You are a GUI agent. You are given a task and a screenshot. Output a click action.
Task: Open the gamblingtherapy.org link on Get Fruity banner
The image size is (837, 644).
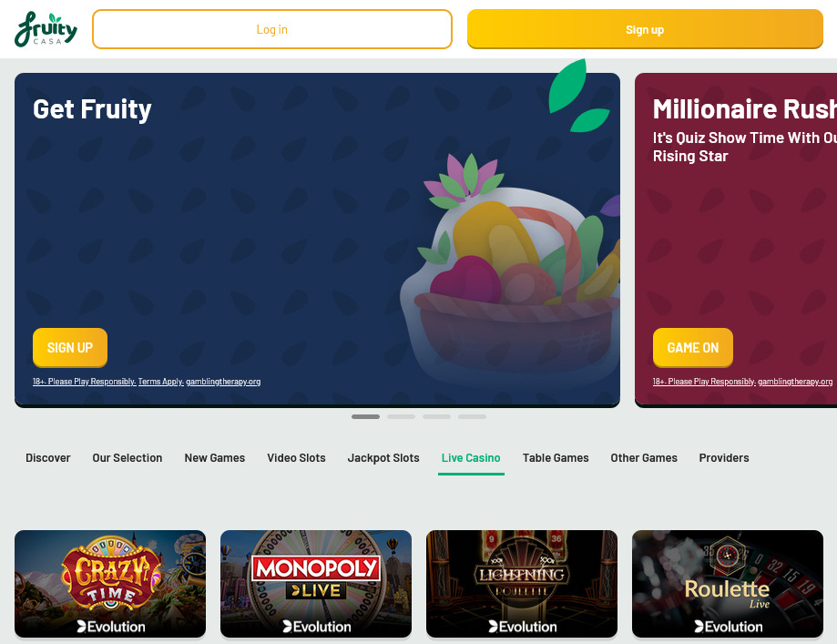(x=223, y=382)
